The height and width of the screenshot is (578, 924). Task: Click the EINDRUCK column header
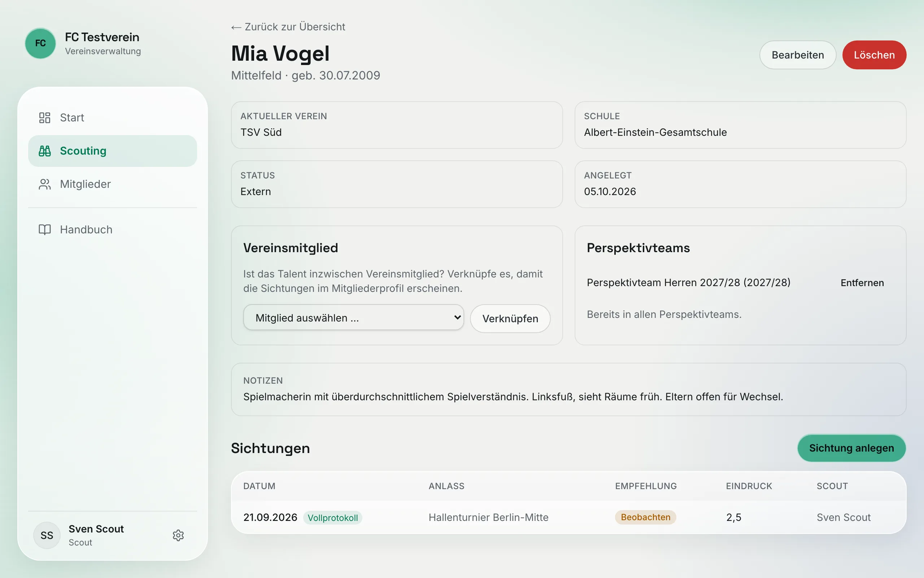click(x=749, y=486)
